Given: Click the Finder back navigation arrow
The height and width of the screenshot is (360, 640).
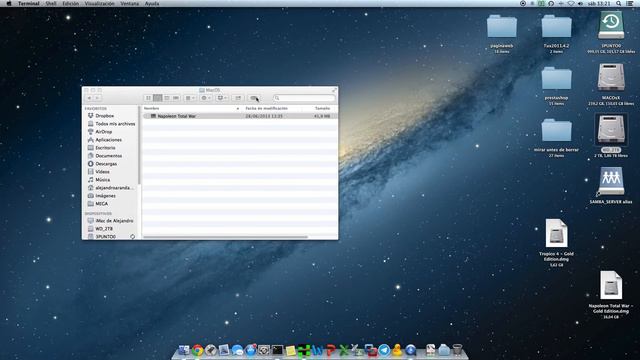Looking at the screenshot, I should point(89,98).
